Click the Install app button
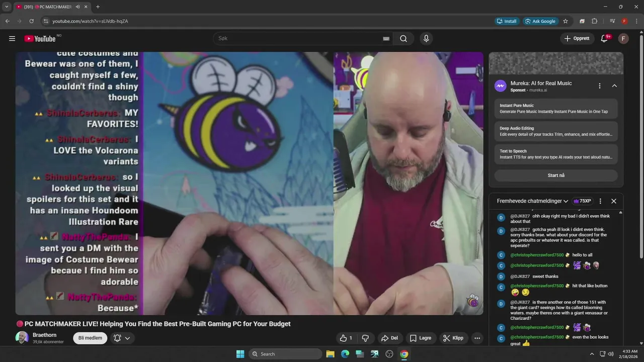This screenshot has width=644, height=362. 507,21
